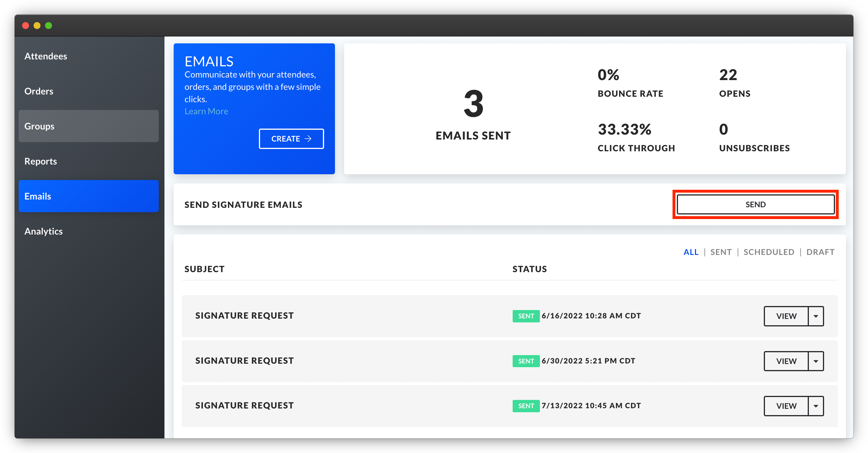Filter the list by SCHEDULED emails
The height and width of the screenshot is (453, 868).
(769, 252)
